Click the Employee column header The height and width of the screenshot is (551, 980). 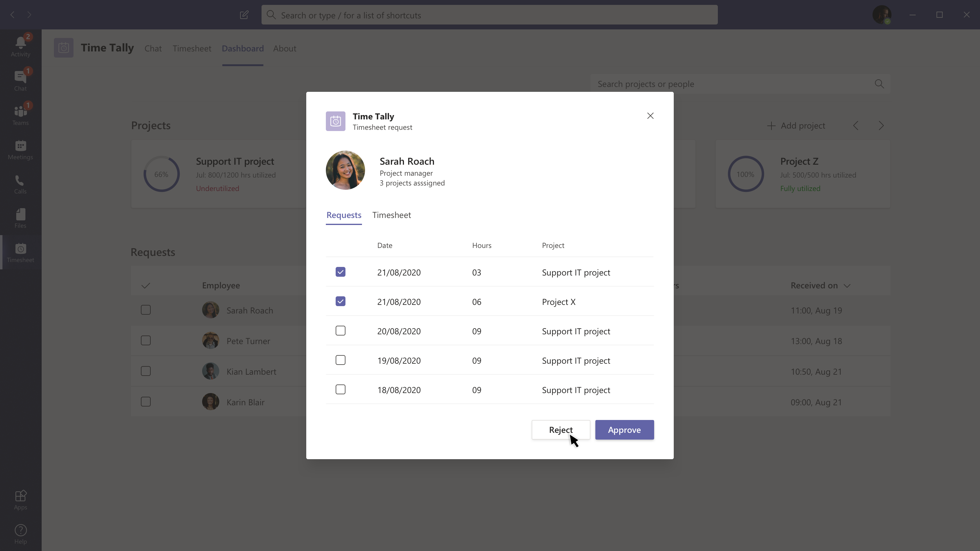click(221, 286)
